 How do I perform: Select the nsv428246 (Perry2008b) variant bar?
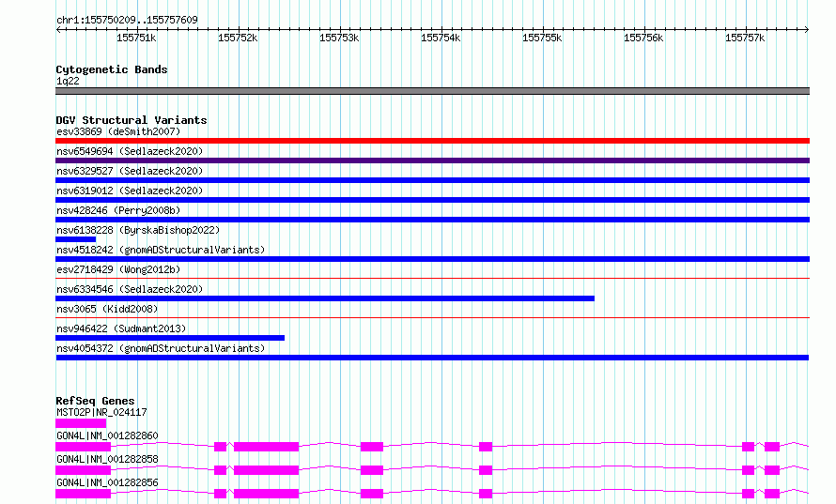(432, 220)
